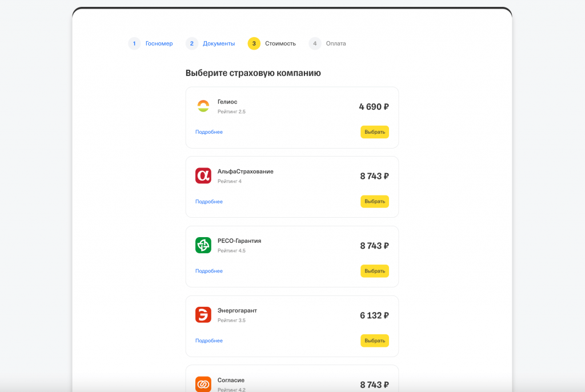Pick Энергогарант using its Выбрать button
The image size is (585, 392).
tap(375, 341)
